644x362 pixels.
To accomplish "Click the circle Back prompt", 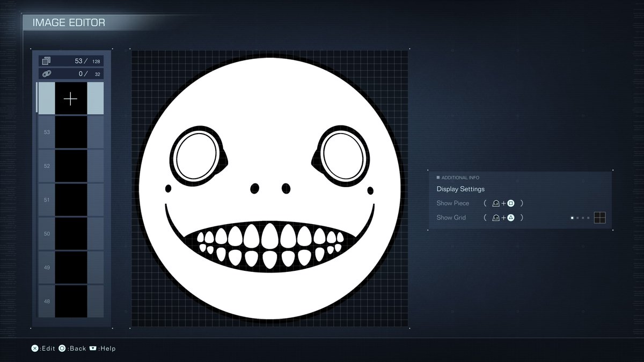I will [x=72, y=349].
